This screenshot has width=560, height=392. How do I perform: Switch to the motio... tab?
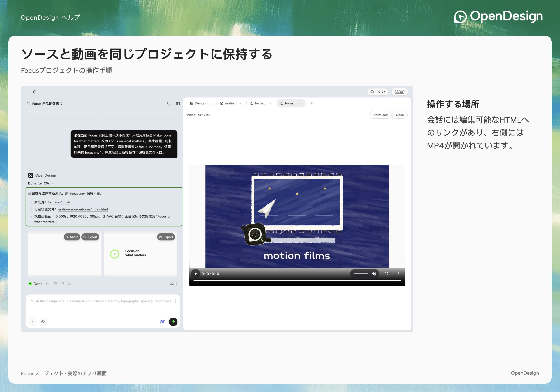(228, 103)
